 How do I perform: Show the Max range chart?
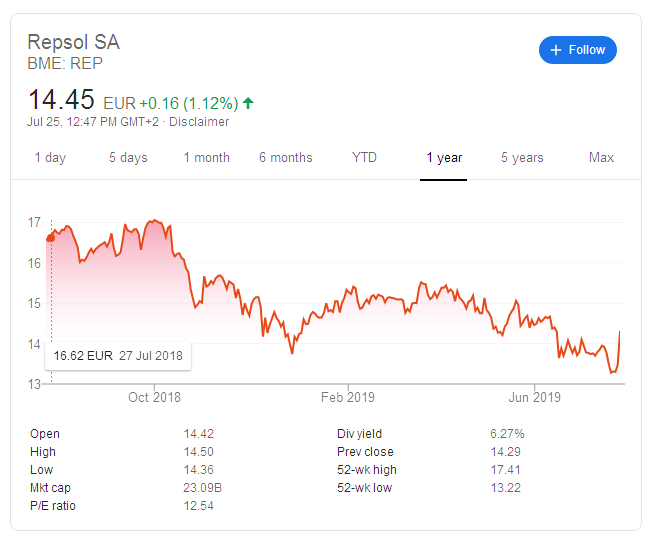(x=601, y=158)
